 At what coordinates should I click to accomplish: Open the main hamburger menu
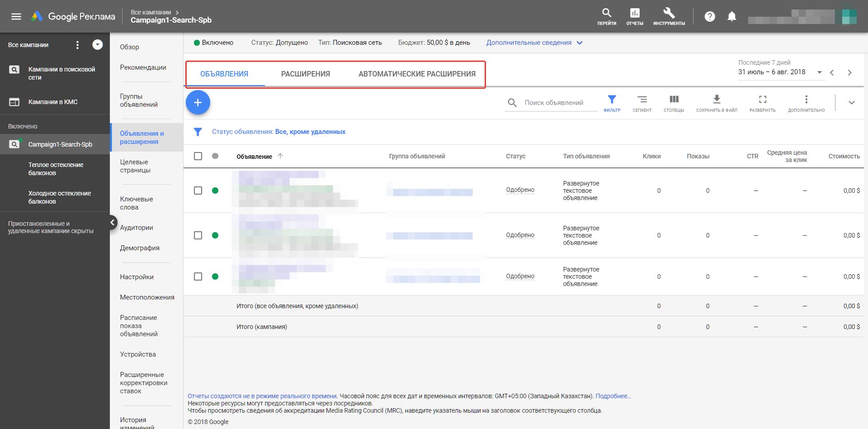pos(16,17)
